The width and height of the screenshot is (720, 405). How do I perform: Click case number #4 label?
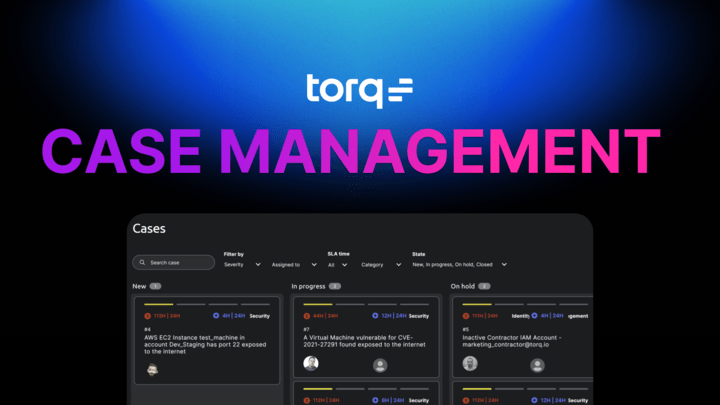click(147, 330)
